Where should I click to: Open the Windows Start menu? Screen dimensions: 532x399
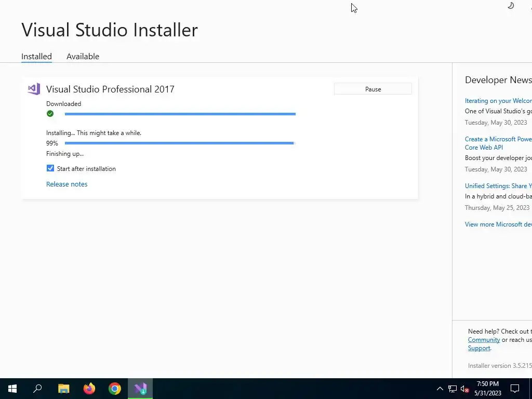tap(12, 389)
